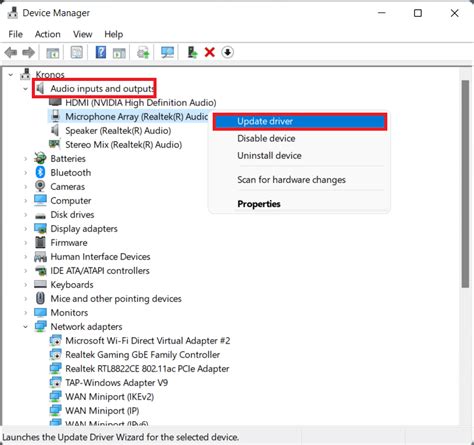The image size is (474, 445).
Task: Click the down-arrow Disable device toolbar icon
Action: click(227, 52)
